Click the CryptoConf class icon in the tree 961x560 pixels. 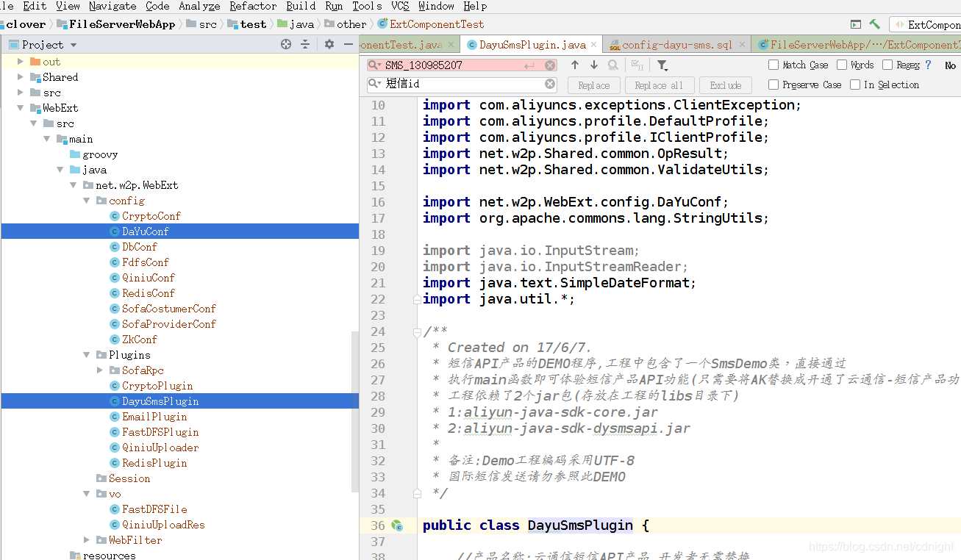(x=115, y=216)
